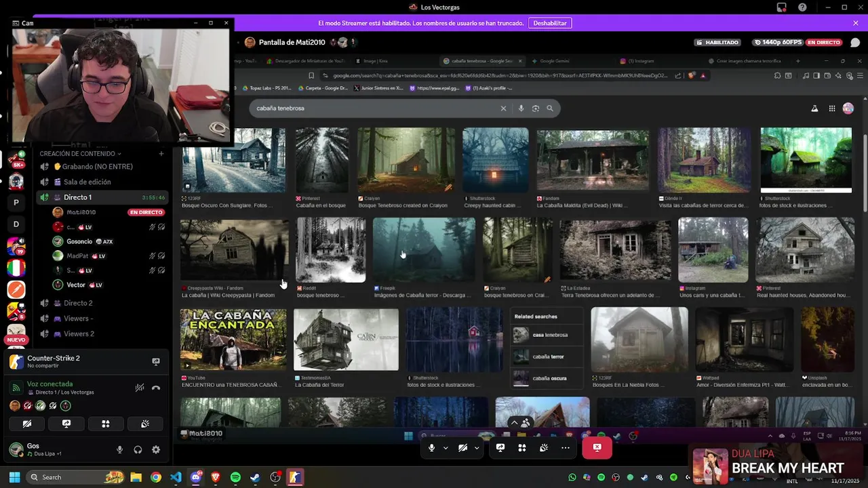Open Discord help question mark icon
This screenshot has width=868, height=488.
click(803, 7)
